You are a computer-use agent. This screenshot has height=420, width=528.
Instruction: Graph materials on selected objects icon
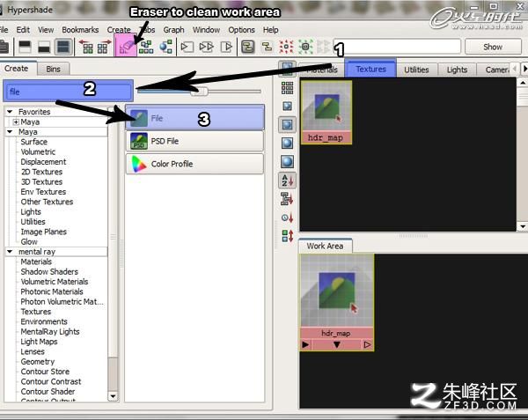[165, 47]
